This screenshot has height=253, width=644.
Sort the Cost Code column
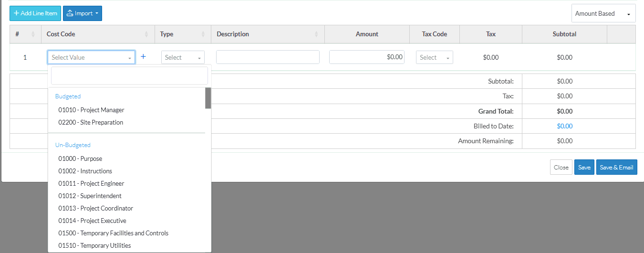[146, 34]
